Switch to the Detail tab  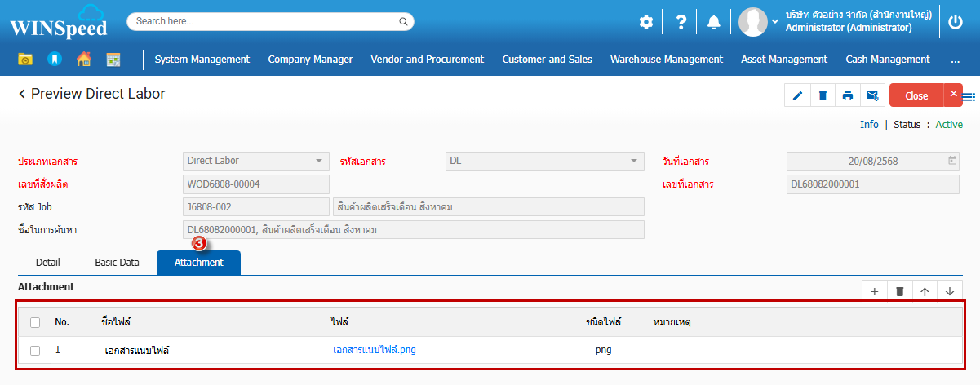click(48, 263)
